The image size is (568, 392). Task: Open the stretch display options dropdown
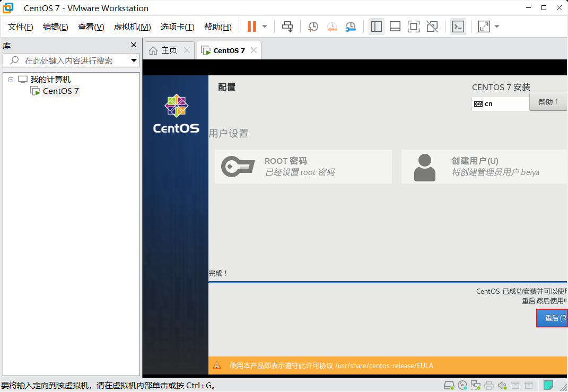click(x=497, y=27)
